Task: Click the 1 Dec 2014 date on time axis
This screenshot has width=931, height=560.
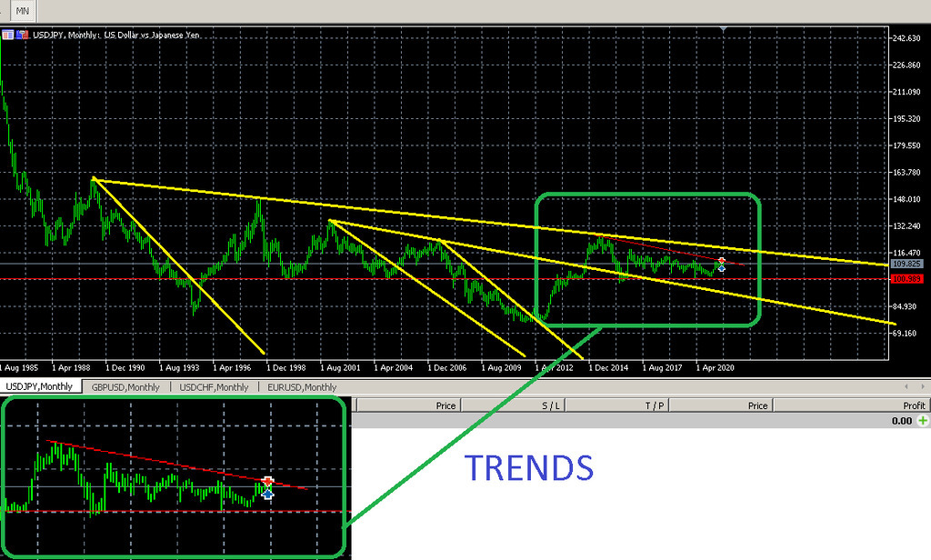Action: [x=606, y=368]
